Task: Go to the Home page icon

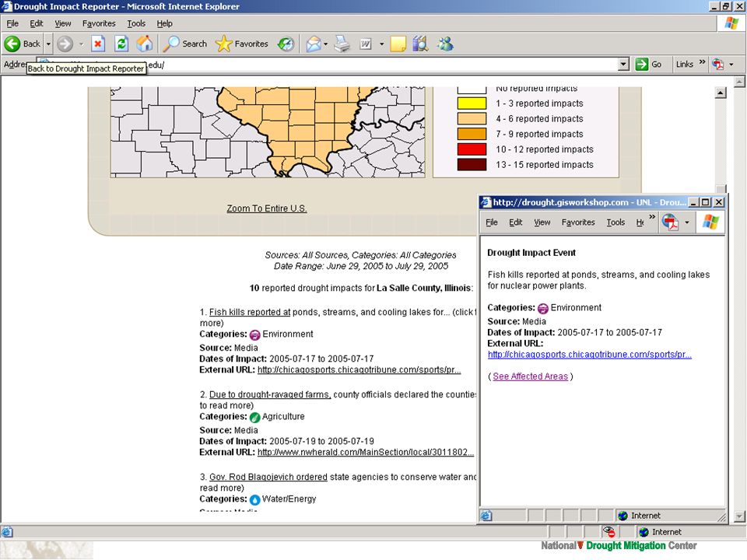Action: click(x=145, y=44)
